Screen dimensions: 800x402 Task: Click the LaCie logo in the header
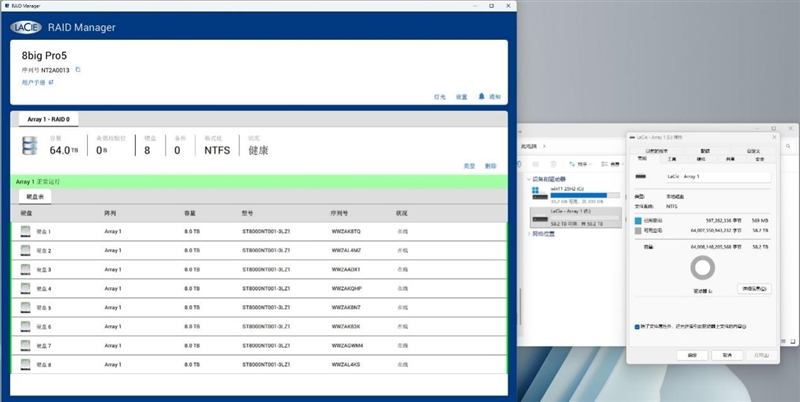click(26, 27)
